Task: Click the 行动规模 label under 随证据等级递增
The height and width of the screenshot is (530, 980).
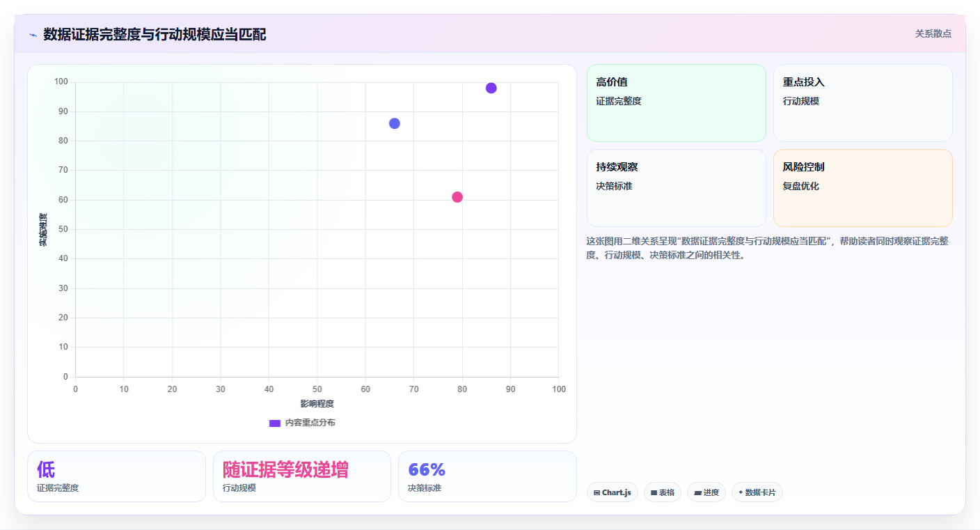Action: click(239, 488)
